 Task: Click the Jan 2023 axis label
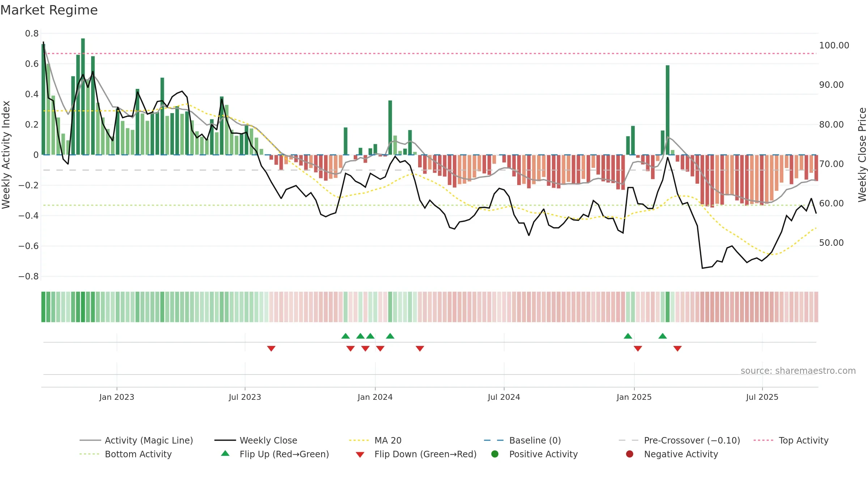(117, 397)
